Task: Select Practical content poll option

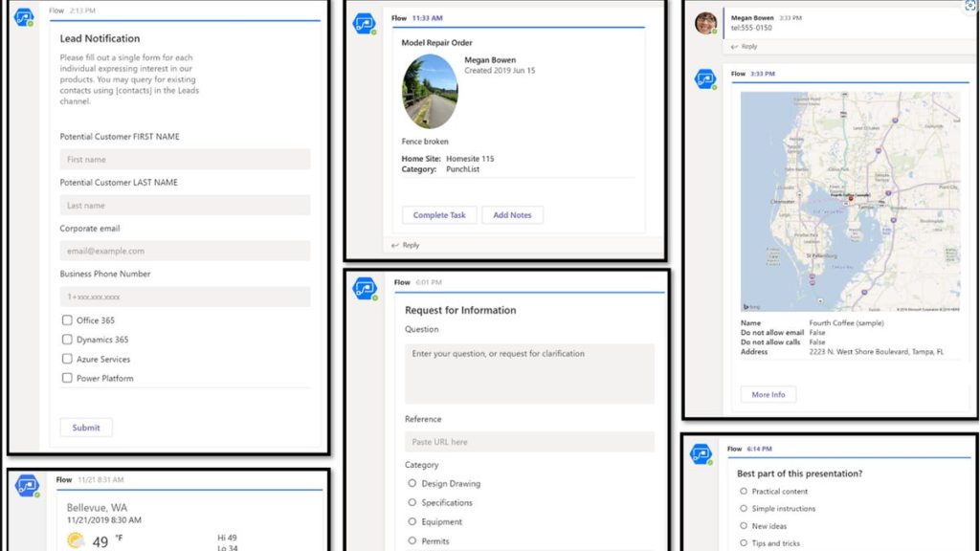Action: [743, 491]
